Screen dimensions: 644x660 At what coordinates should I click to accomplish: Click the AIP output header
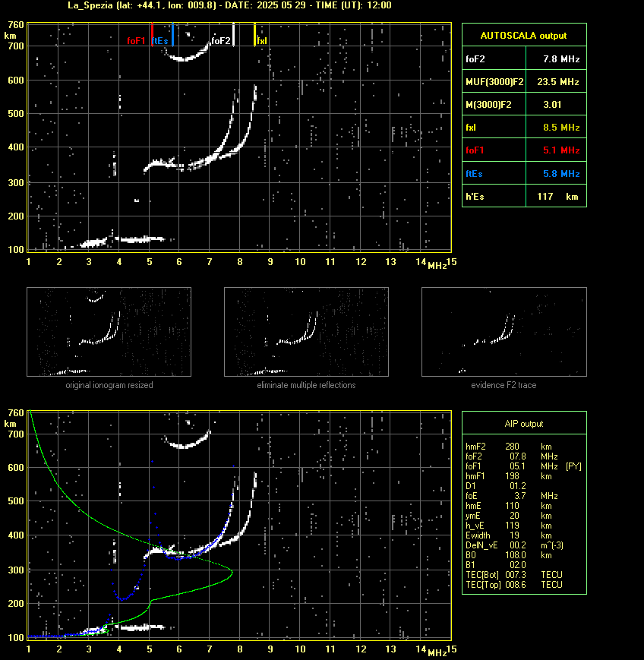[524, 424]
